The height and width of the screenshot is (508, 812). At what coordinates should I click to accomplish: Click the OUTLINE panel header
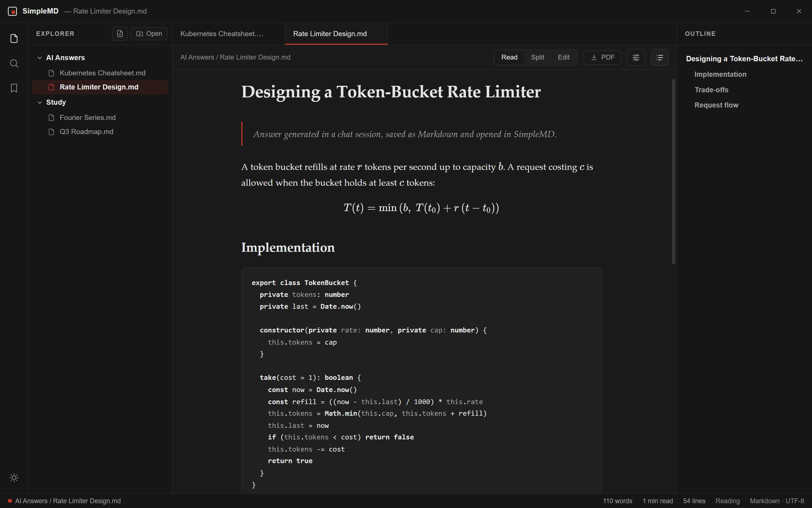[700, 34]
